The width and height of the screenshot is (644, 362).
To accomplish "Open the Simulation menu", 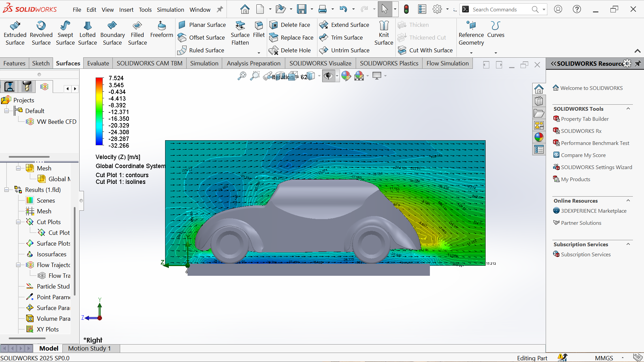I will (x=170, y=10).
